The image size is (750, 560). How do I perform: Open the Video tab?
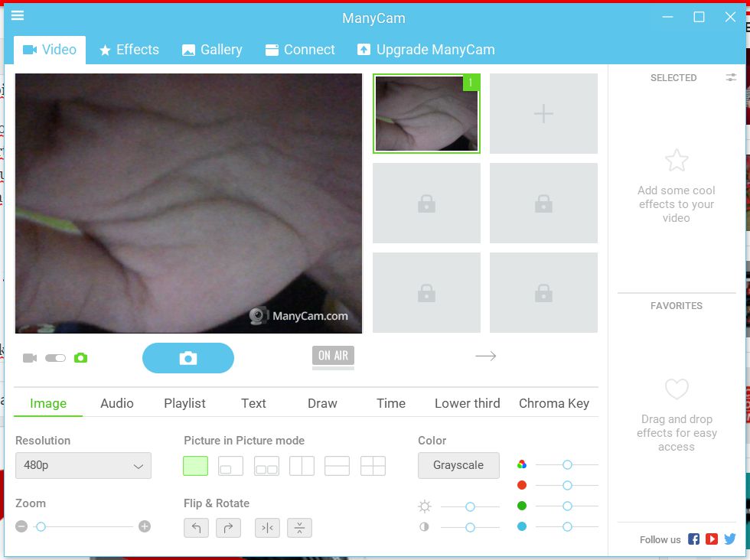tap(50, 50)
